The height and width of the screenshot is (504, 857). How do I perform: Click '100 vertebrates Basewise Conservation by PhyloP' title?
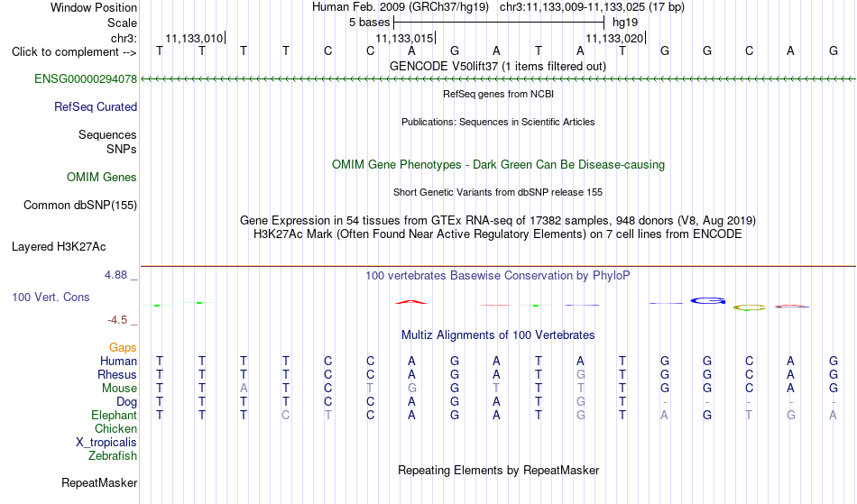pyautogui.click(x=498, y=275)
